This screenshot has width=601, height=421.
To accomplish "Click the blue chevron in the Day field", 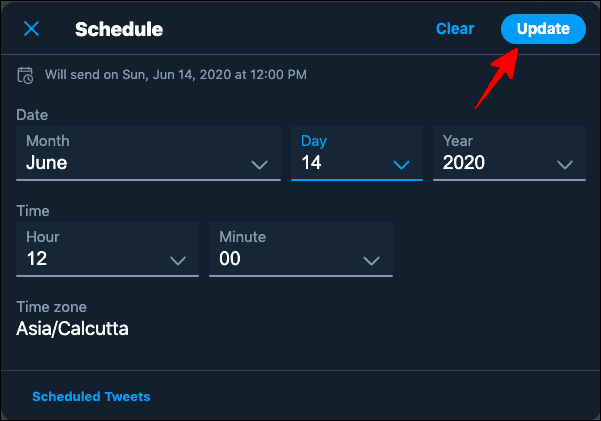I will 401,165.
